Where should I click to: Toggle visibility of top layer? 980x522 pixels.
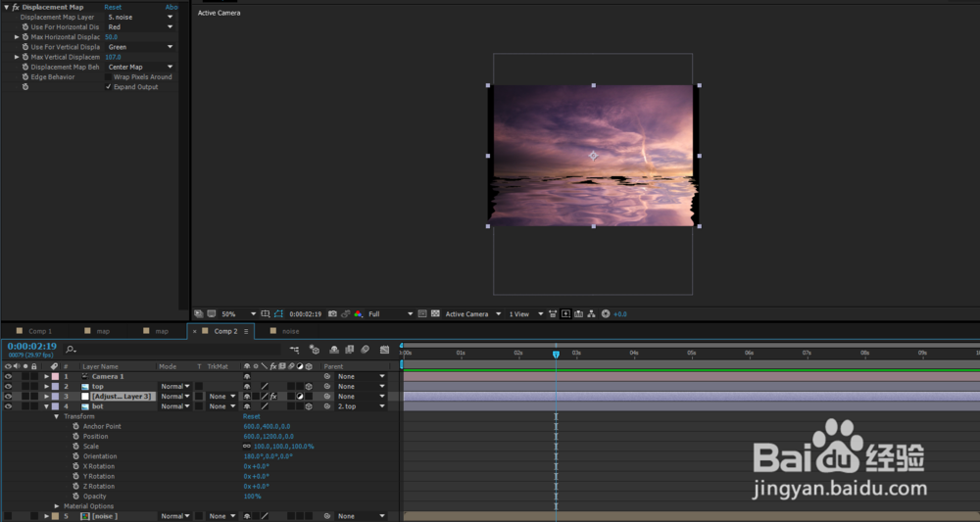point(8,387)
